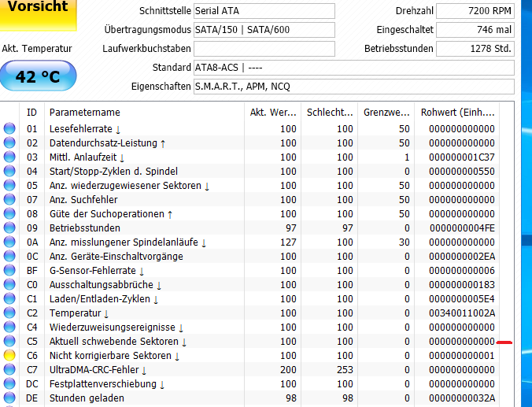
Task: Select the Festplattenverschiebung row
Action: click(x=249, y=384)
